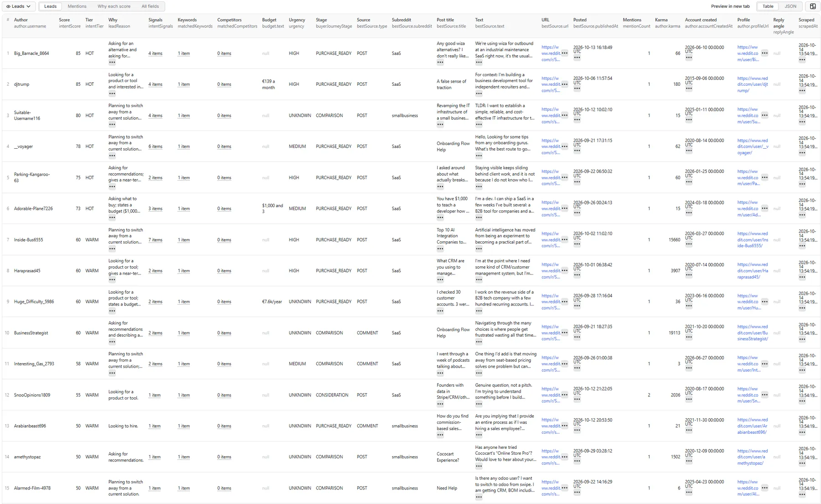Click the Need Help post title

pos(447,488)
